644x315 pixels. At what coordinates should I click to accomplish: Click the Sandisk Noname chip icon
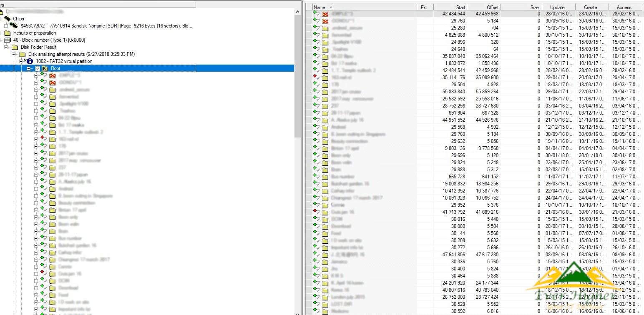click(15, 26)
